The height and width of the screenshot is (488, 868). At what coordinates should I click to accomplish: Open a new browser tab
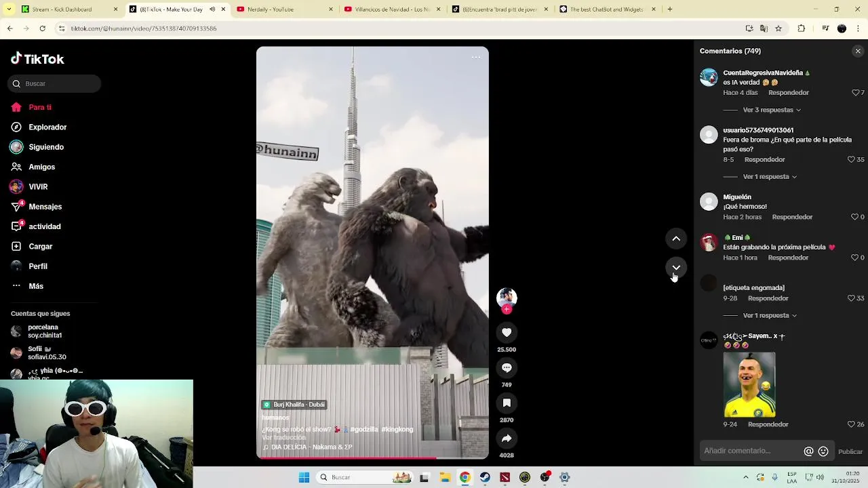(x=670, y=9)
